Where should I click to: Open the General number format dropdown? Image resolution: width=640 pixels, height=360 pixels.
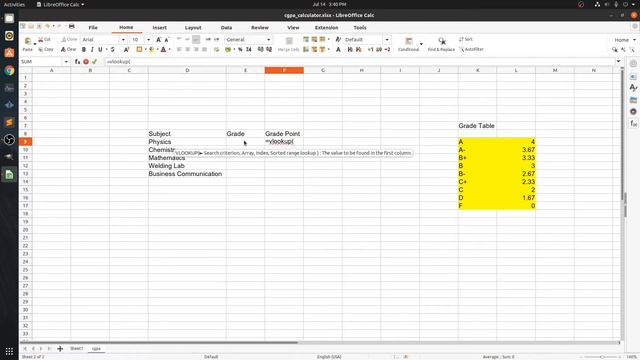(x=269, y=40)
